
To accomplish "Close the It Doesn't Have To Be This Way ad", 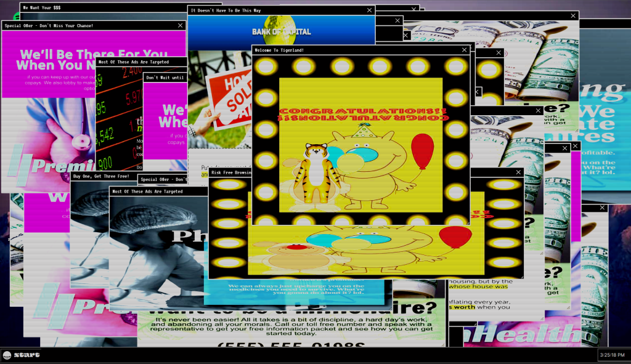I will pyautogui.click(x=370, y=10).
